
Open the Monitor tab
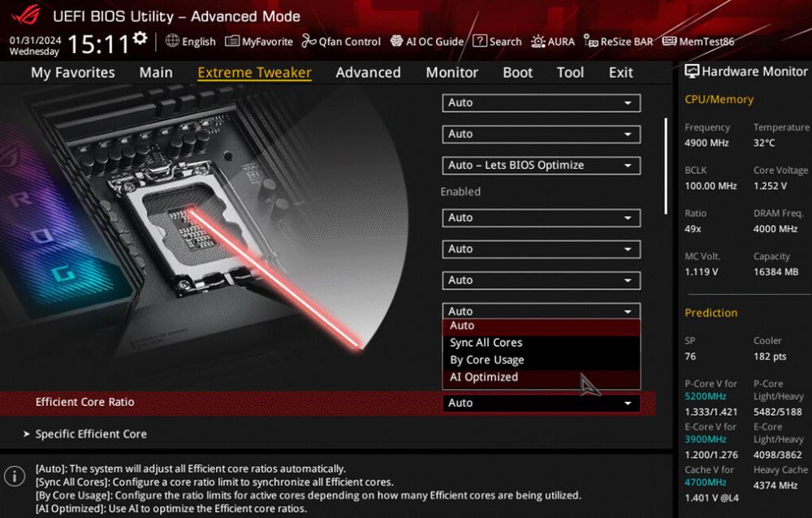pyautogui.click(x=452, y=72)
